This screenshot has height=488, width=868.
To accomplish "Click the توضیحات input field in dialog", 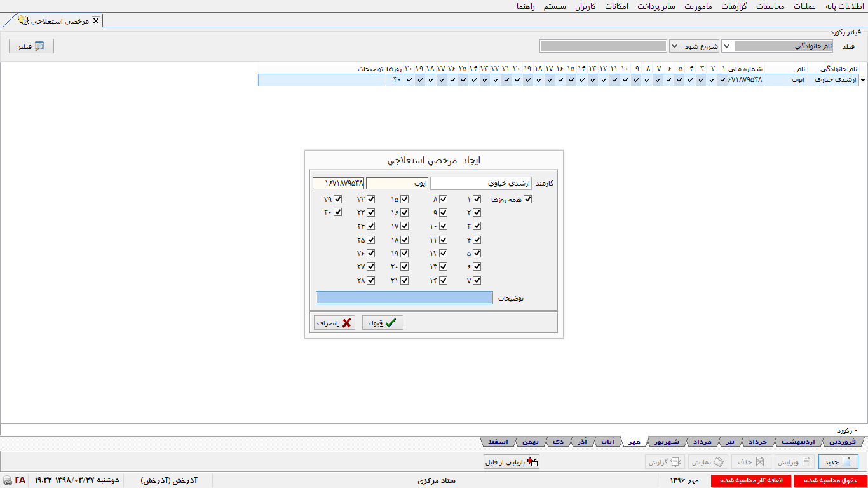I will click(x=404, y=297).
